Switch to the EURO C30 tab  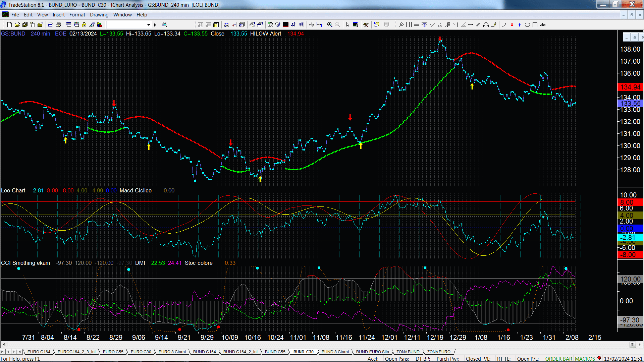(141, 352)
